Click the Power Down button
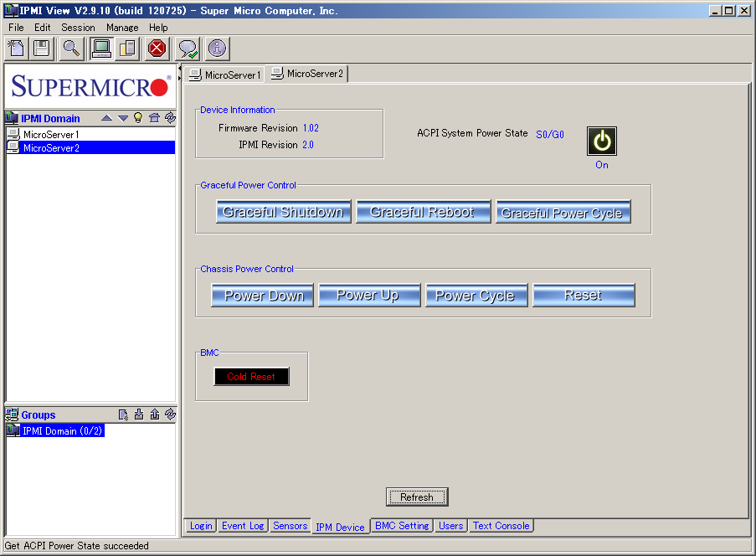Screen dimensions: 756x556 pyautogui.click(x=262, y=295)
